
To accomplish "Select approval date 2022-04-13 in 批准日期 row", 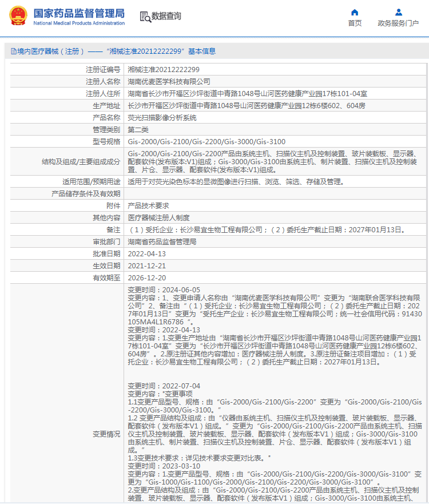I will pyautogui.click(x=146, y=254).
